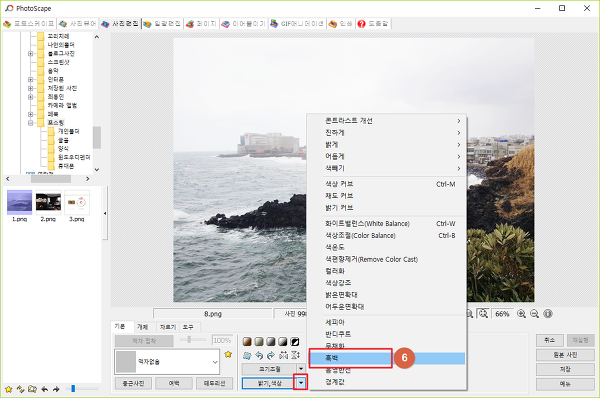Click the yellow star favorite frame icon
The height and width of the screenshot is (398, 600).
coord(228,354)
